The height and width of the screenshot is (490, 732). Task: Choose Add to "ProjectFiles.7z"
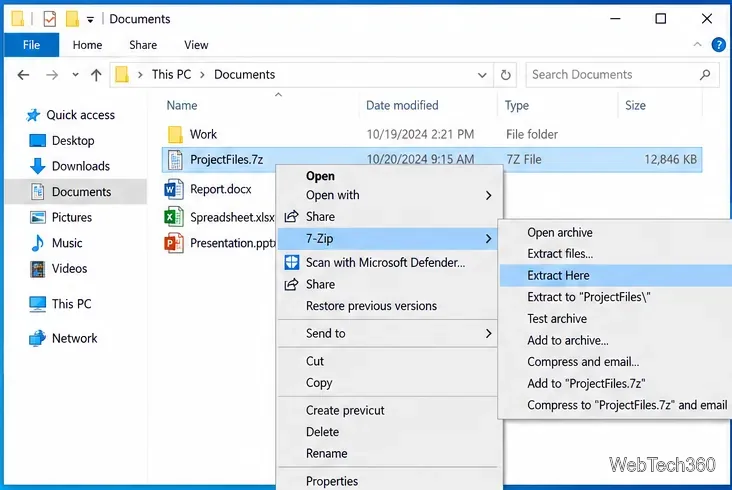pyautogui.click(x=586, y=384)
